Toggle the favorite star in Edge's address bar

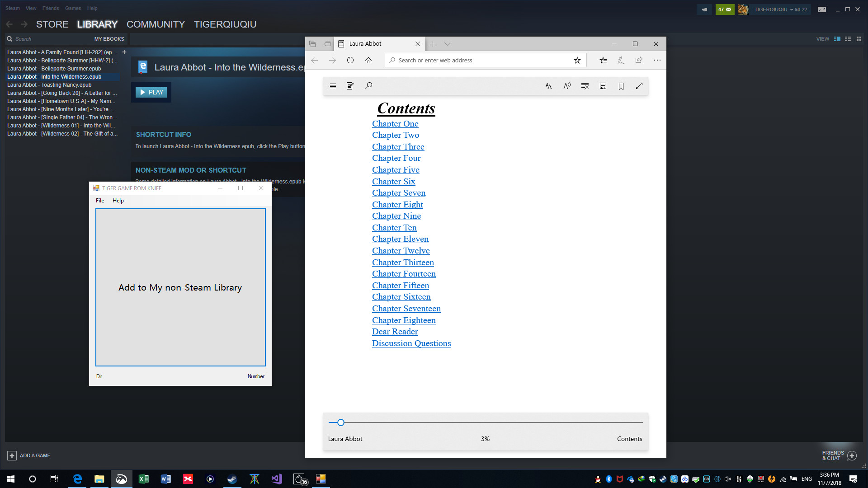coord(577,60)
